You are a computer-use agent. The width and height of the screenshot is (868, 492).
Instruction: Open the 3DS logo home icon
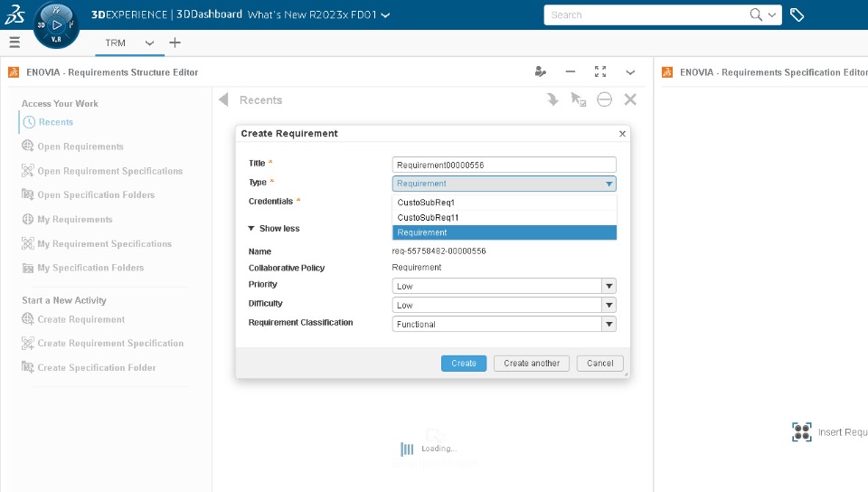[x=14, y=14]
